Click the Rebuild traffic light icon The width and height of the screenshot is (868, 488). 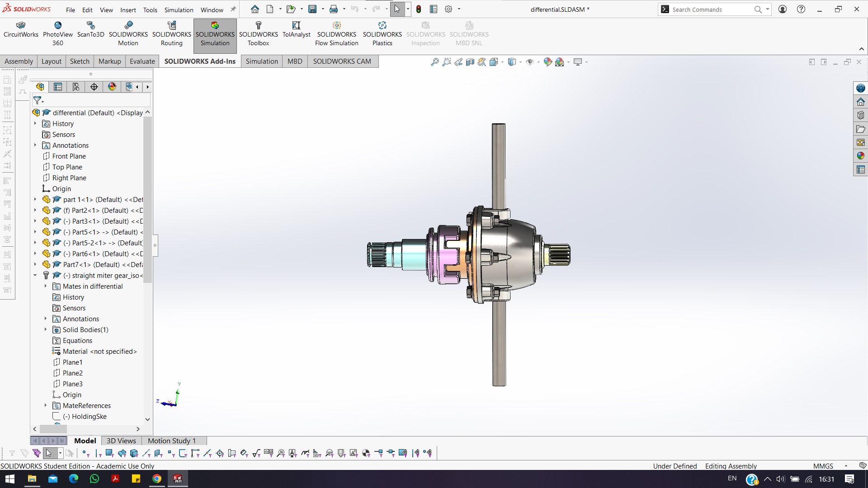[419, 9]
